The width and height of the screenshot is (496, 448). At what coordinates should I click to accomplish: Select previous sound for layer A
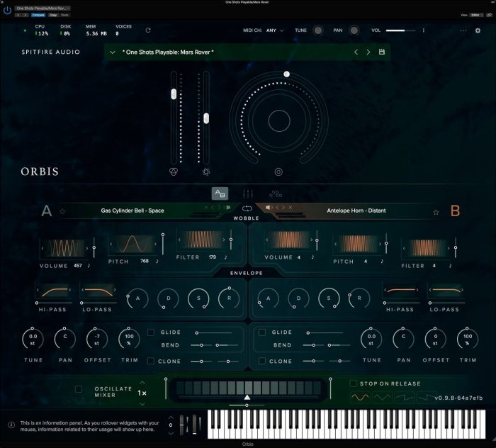pos(213,208)
